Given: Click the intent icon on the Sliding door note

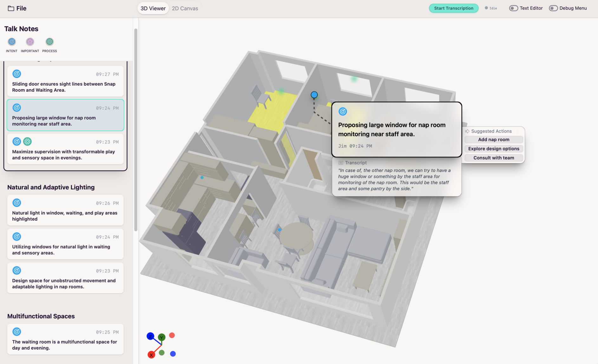Looking at the screenshot, I should (x=17, y=74).
